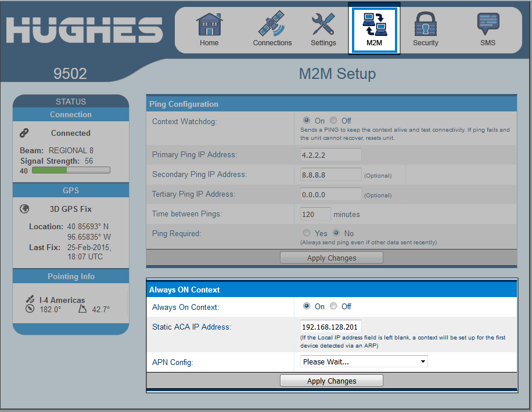The image size is (532, 412).
Task: Select the M2M computers icon
Action: (374, 24)
